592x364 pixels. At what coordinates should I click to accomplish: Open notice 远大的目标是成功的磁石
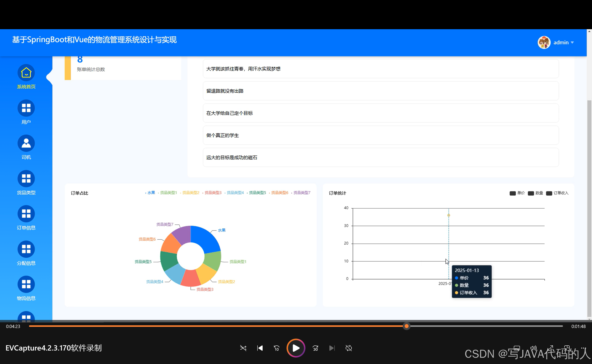tap(381, 157)
